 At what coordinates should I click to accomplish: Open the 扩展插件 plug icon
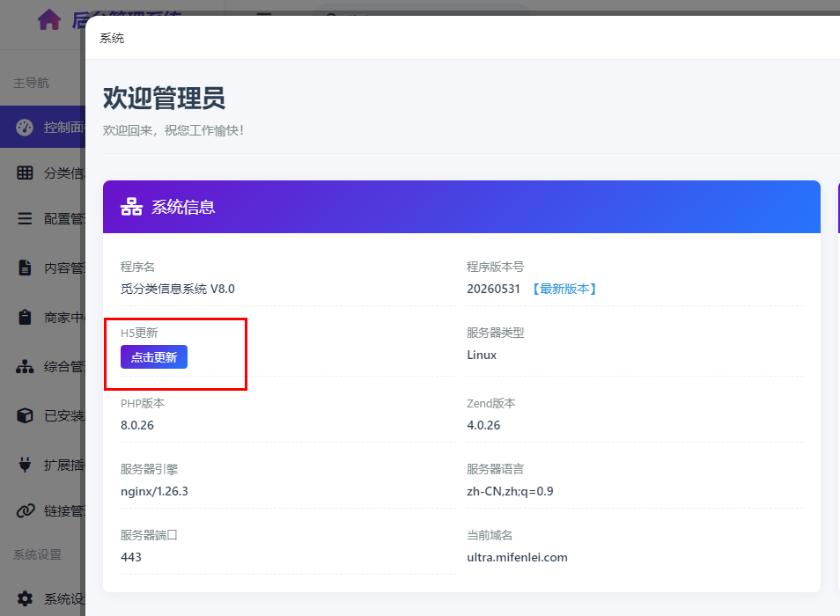(x=25, y=465)
